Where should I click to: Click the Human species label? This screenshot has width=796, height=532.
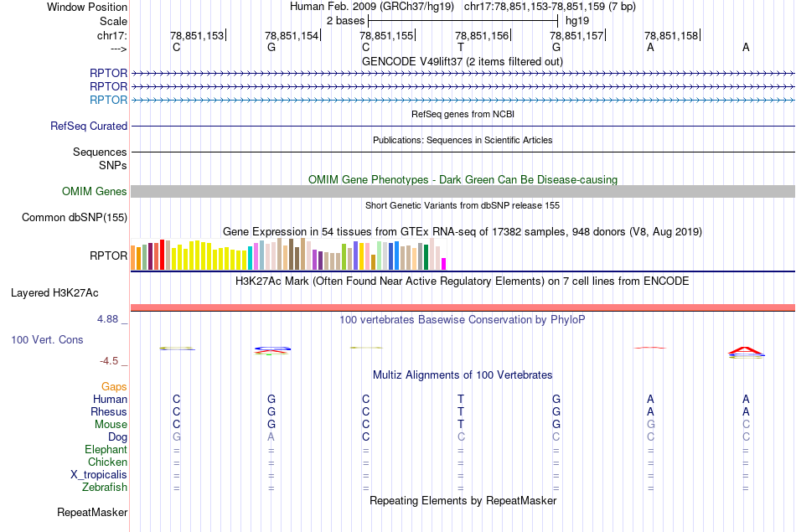pos(110,400)
